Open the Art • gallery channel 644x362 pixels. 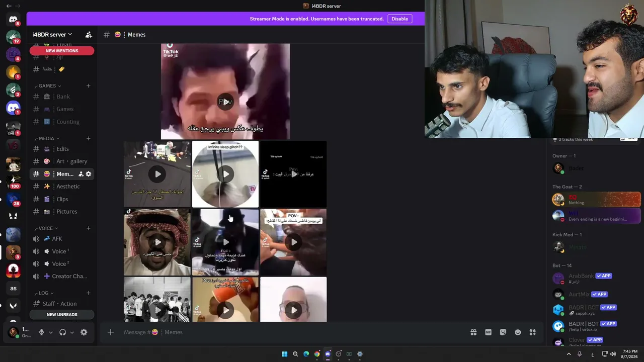click(x=62, y=161)
